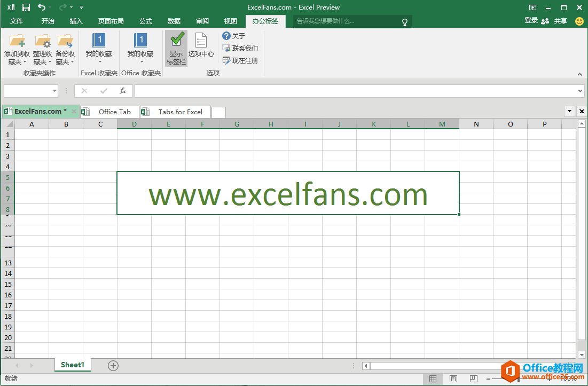The width and height of the screenshot is (588, 386).
Task: Click the zoom out minus button
Action: (488, 379)
